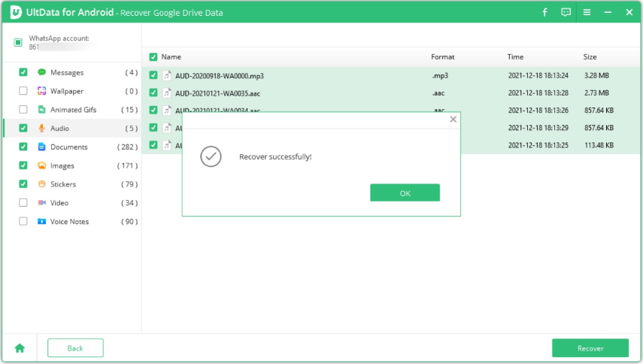Click the Stickers category icon

click(x=41, y=184)
